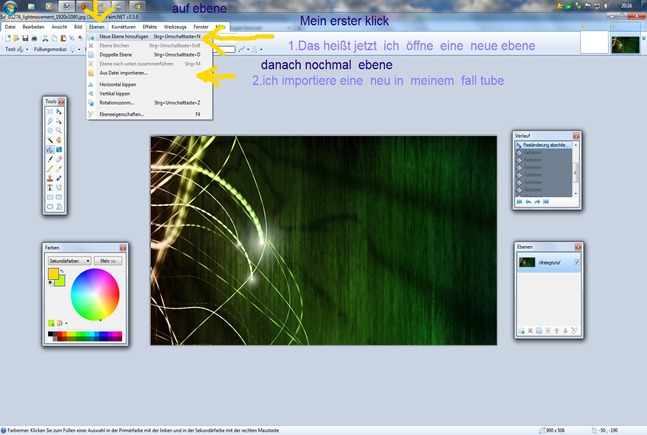Open the palette menu arrow in Farben
Screen dimensions: 647x435
(66, 323)
